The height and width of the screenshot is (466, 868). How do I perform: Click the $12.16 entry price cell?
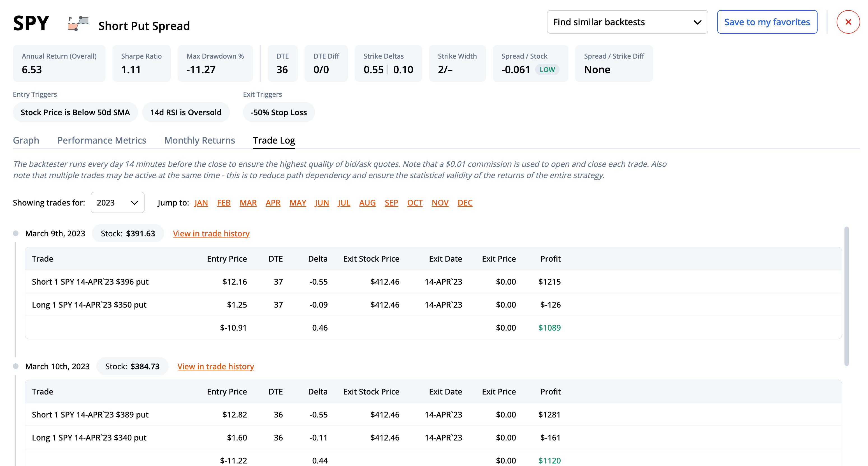(235, 282)
